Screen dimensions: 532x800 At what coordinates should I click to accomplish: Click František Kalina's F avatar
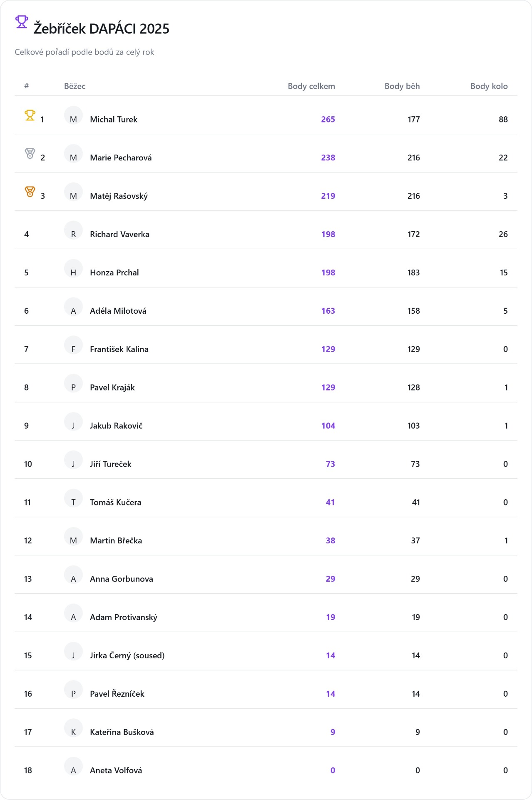[x=73, y=346]
